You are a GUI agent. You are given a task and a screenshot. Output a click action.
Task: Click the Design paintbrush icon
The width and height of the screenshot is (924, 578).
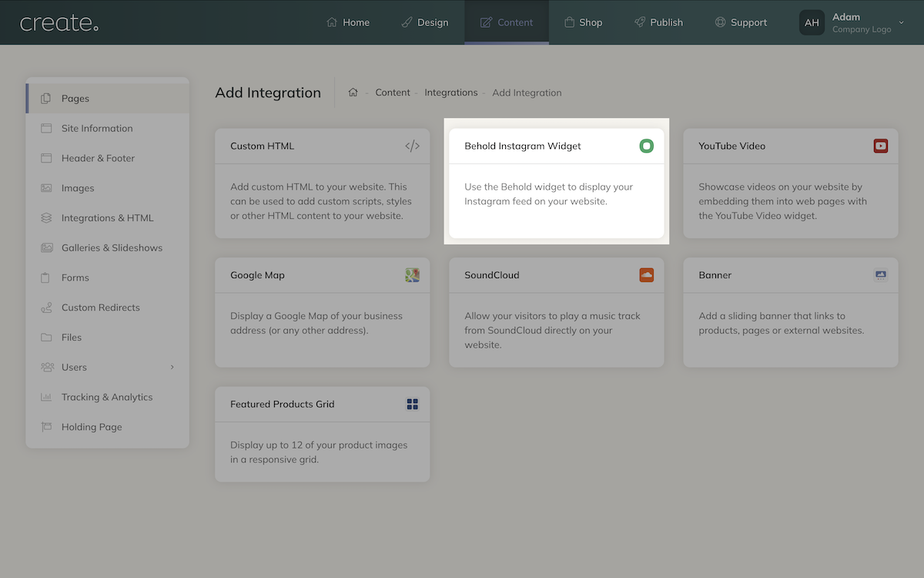[407, 22]
